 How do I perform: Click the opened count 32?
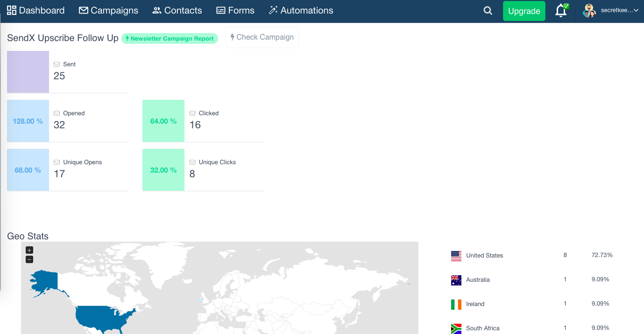point(59,125)
